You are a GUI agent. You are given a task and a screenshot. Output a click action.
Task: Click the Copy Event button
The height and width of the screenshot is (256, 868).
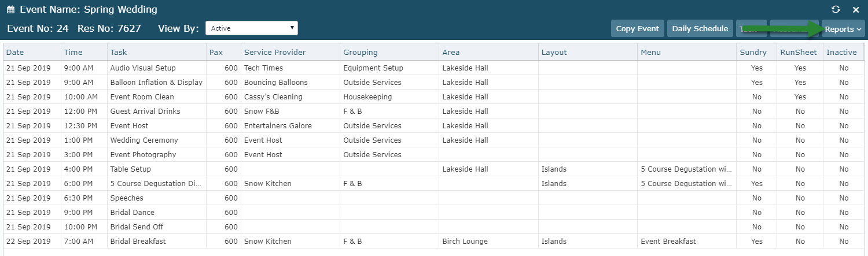(x=637, y=29)
